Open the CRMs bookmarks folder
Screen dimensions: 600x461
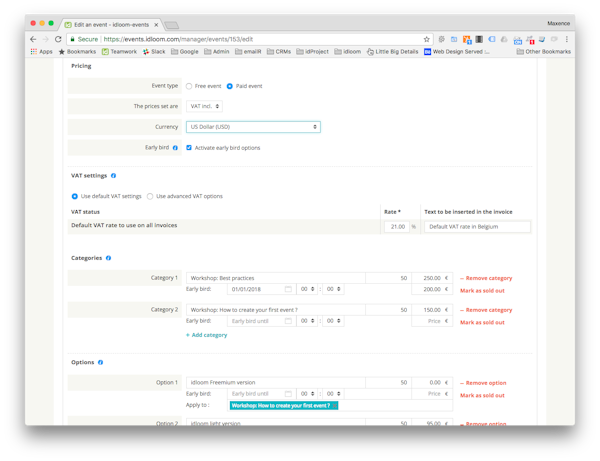[279, 52]
